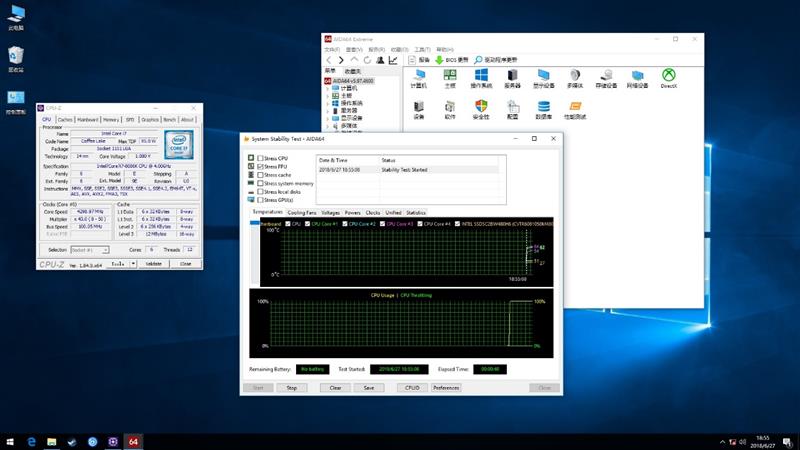
Task: Enable the Stress CPU checkbox
Action: click(x=260, y=158)
